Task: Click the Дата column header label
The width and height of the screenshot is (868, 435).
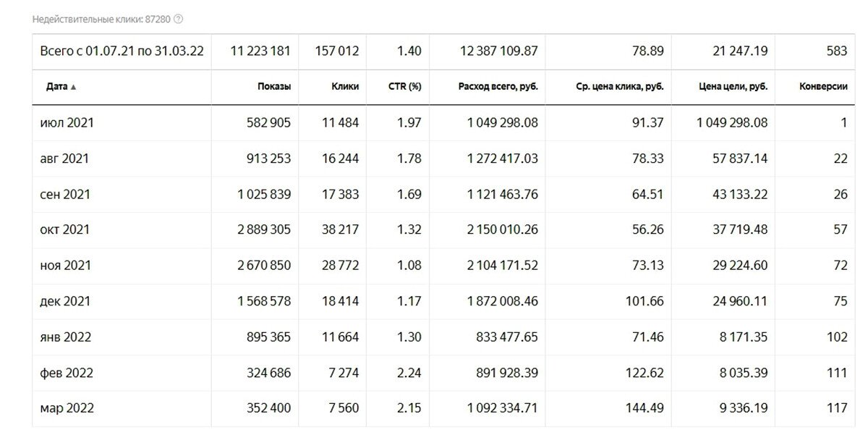Action: point(56,87)
